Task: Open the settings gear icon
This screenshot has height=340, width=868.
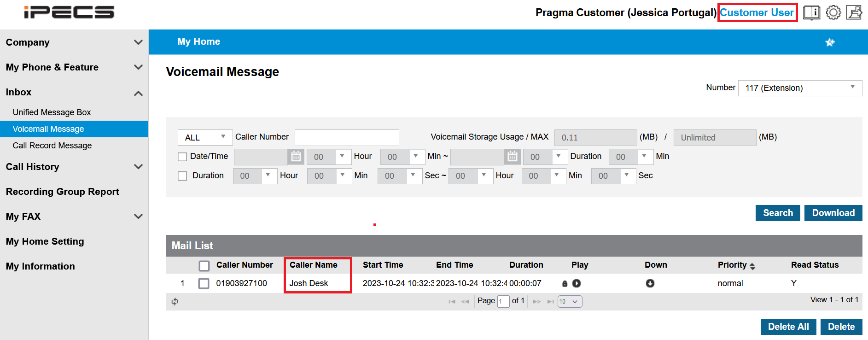Action: pos(833,12)
